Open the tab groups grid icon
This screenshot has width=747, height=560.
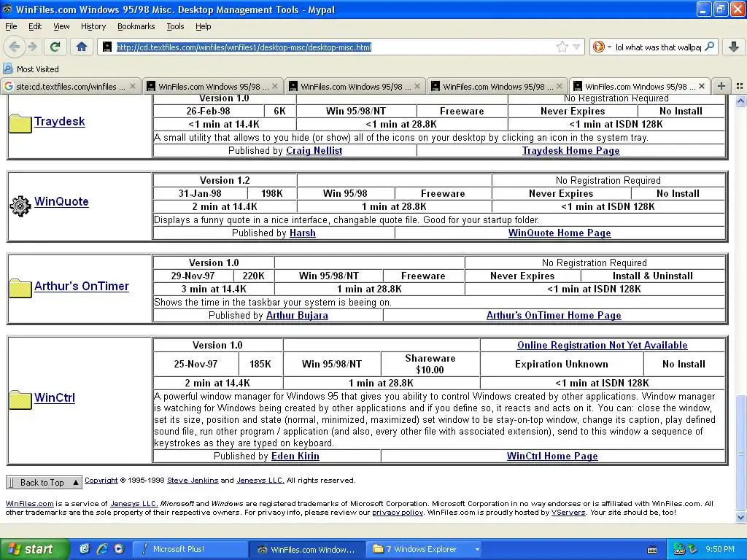click(x=740, y=86)
